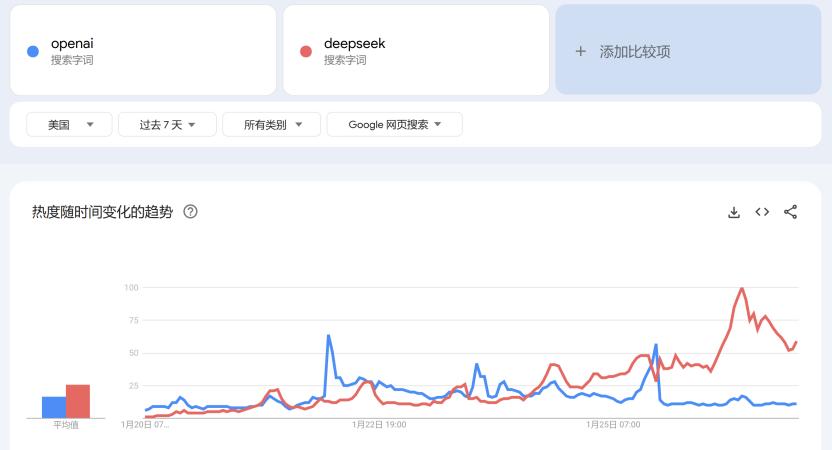Click the 1月25日 07:00 axis label
This screenshot has width=832, height=450.
pos(613,424)
